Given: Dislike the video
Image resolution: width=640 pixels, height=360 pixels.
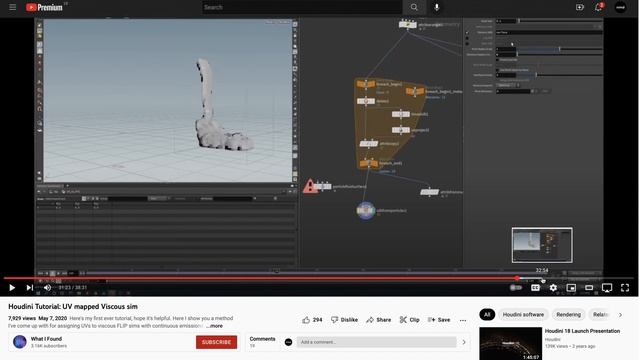Looking at the screenshot, I should (x=344, y=320).
